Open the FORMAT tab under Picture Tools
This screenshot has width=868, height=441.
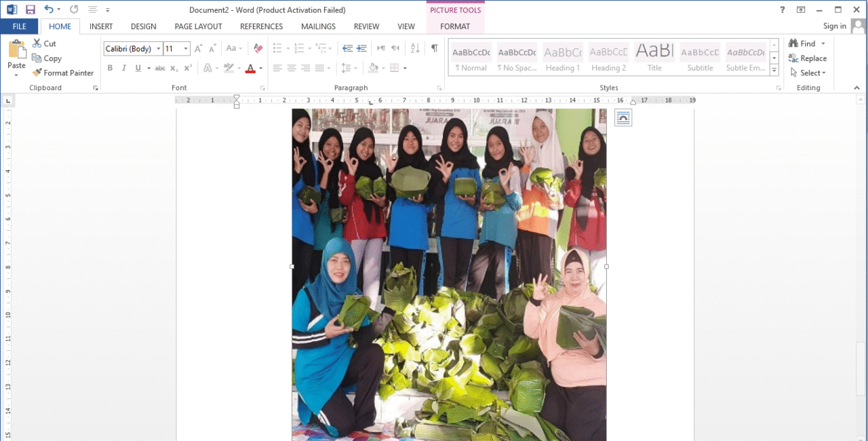454,26
